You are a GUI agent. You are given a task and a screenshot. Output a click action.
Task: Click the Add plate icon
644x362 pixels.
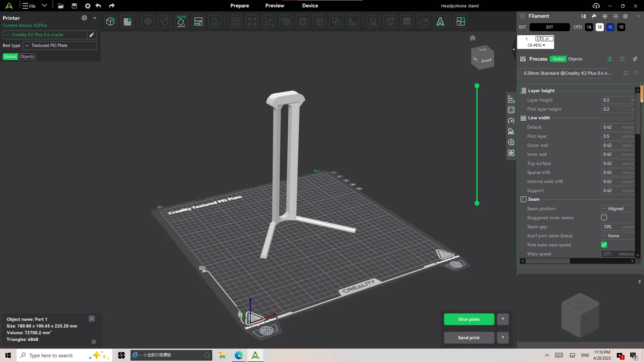tap(127, 22)
